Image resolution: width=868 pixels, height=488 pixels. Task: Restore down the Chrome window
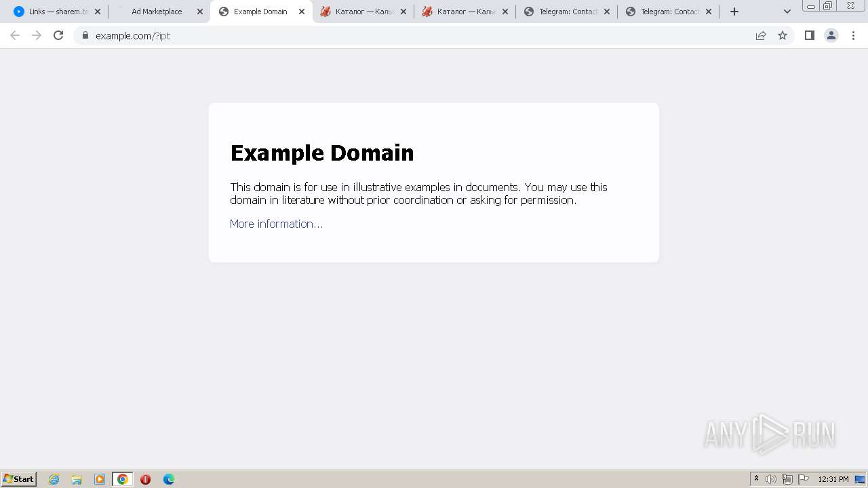click(828, 5)
